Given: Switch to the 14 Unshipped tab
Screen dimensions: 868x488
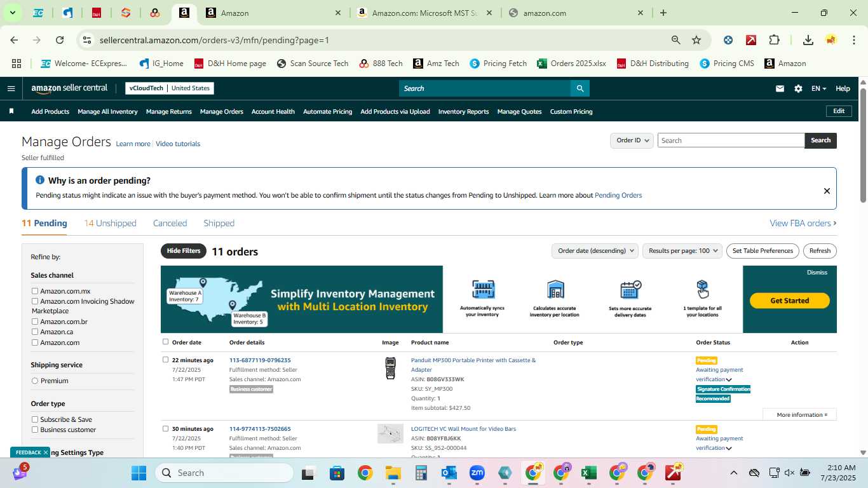Looking at the screenshot, I should pyautogui.click(x=110, y=223).
